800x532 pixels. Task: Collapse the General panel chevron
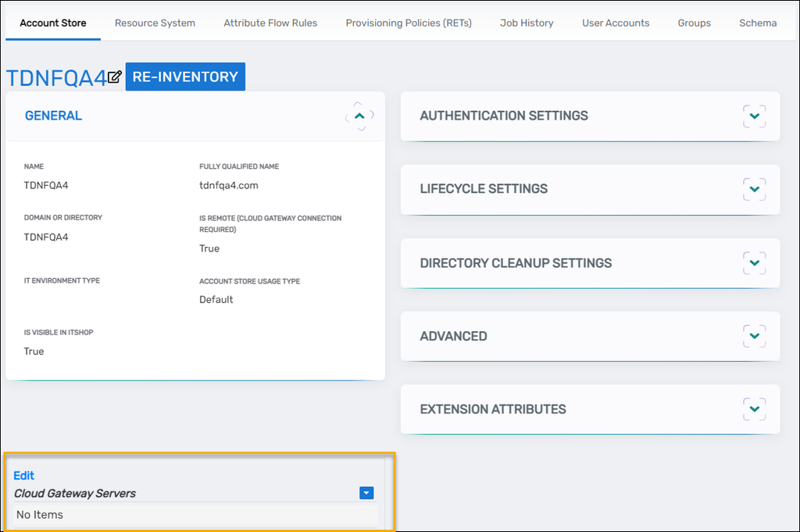pos(359,116)
